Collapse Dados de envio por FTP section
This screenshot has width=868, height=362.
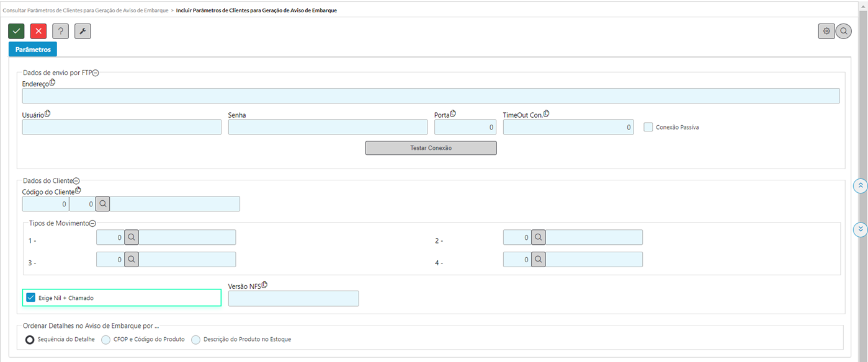click(96, 73)
